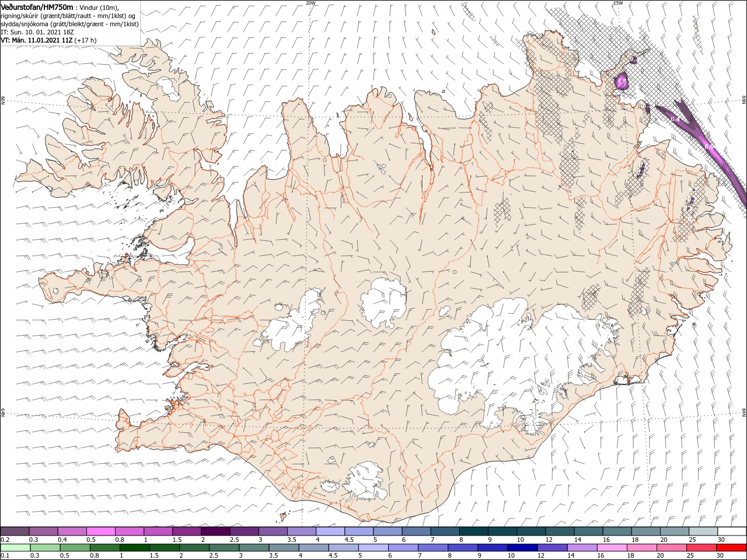Click the '4.5' value label under upper legend
The width and height of the screenshot is (747, 560).
(x=349, y=540)
